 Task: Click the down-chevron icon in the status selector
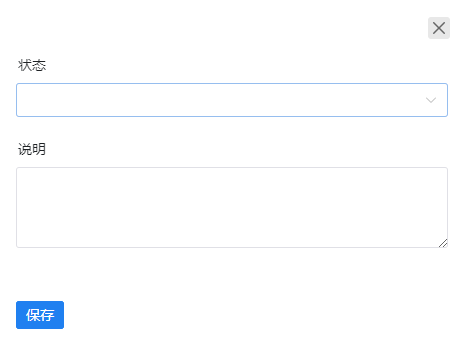point(431,100)
